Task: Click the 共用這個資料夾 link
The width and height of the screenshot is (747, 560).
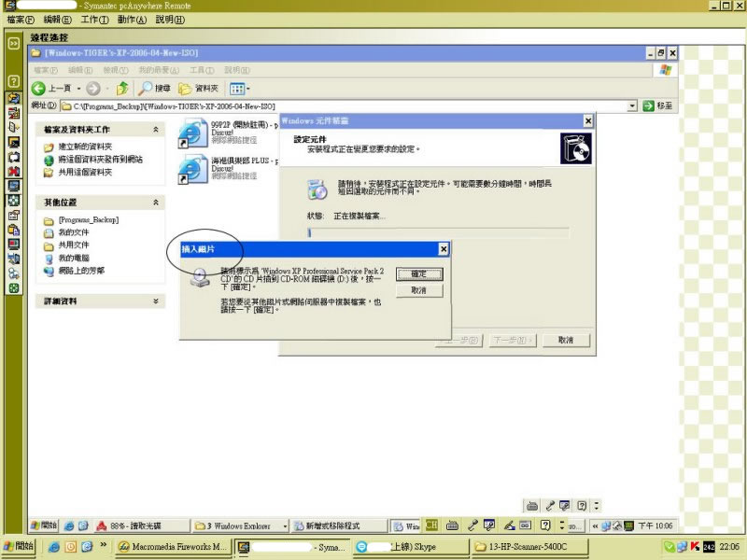Action: click(x=85, y=173)
